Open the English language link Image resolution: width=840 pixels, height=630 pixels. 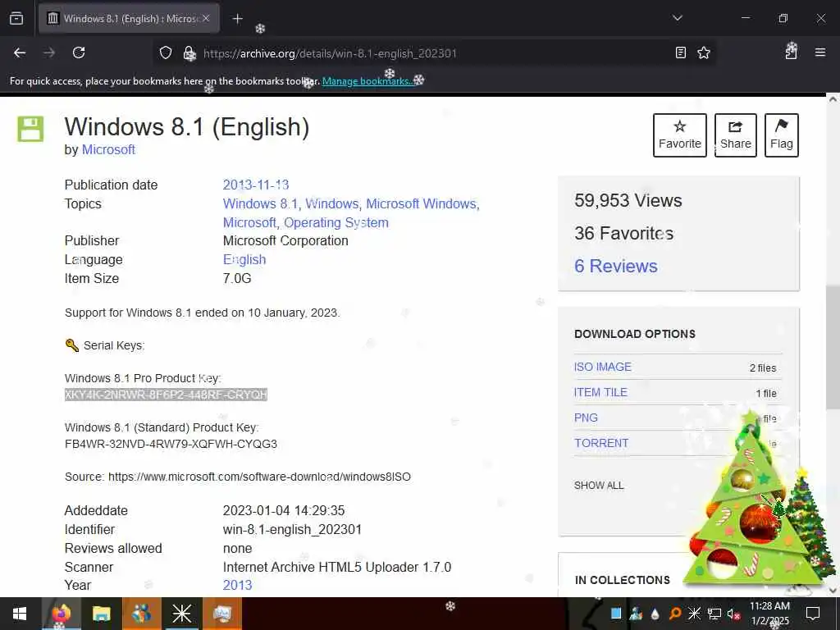click(244, 259)
